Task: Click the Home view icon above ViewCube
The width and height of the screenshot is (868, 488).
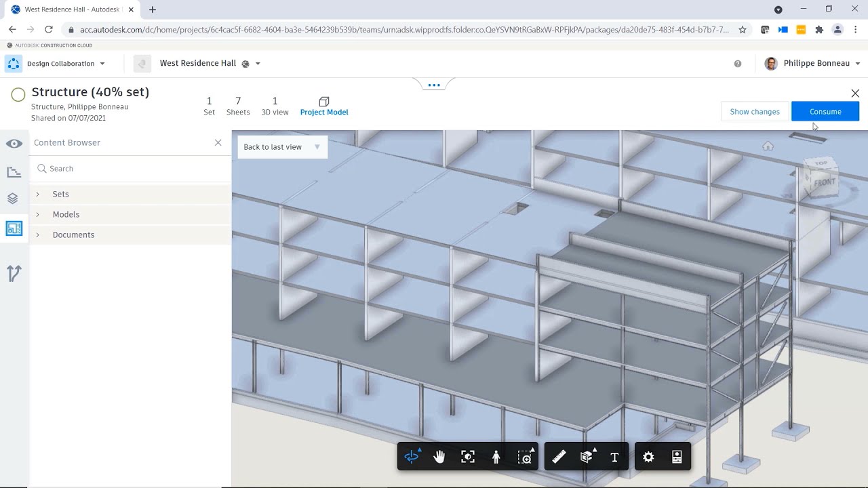Action: pos(768,146)
